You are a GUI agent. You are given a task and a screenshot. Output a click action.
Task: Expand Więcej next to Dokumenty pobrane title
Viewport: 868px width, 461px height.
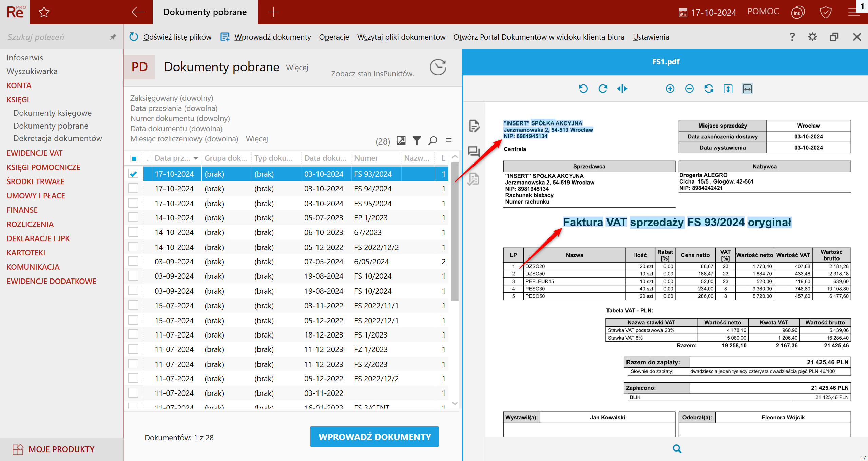click(297, 68)
